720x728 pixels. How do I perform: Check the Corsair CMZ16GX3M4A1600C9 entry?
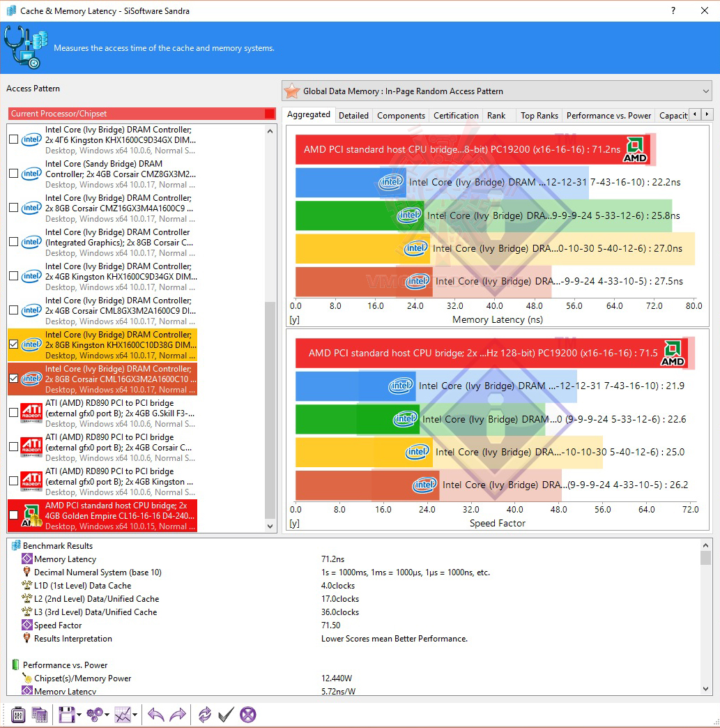click(x=14, y=208)
